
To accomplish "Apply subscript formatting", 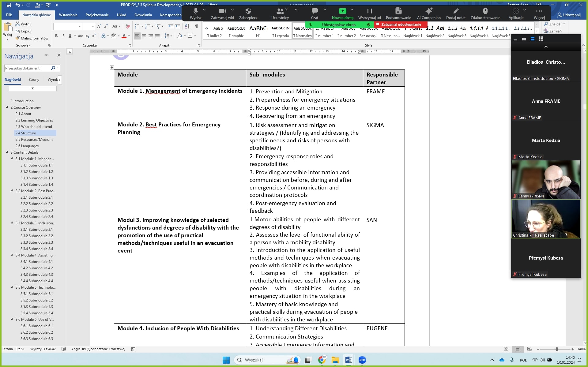I will (x=87, y=36).
